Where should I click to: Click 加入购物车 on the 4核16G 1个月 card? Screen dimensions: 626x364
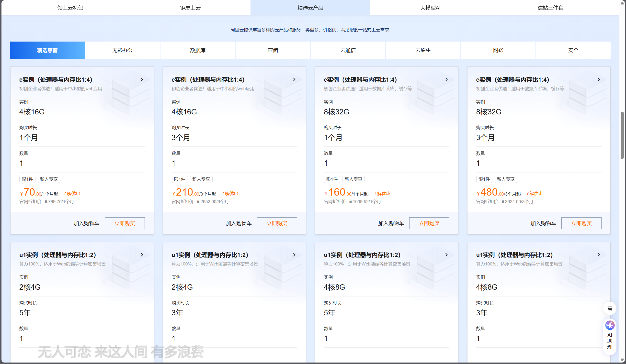[x=86, y=223]
